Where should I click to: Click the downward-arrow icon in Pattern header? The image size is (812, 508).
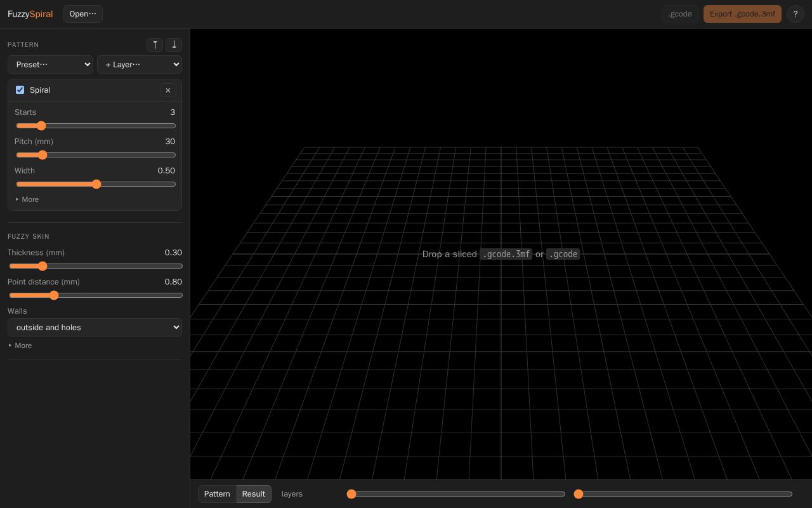(x=174, y=45)
